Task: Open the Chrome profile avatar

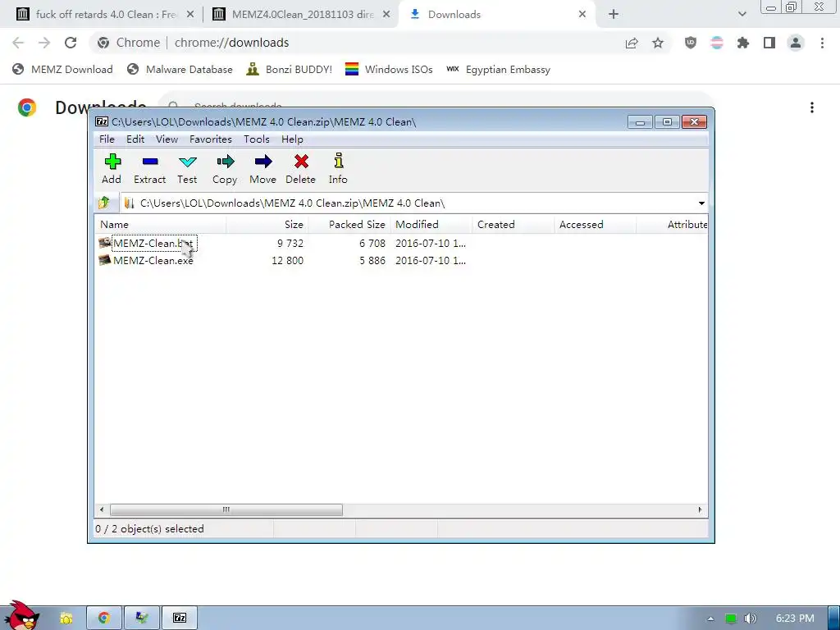Action: [x=796, y=43]
